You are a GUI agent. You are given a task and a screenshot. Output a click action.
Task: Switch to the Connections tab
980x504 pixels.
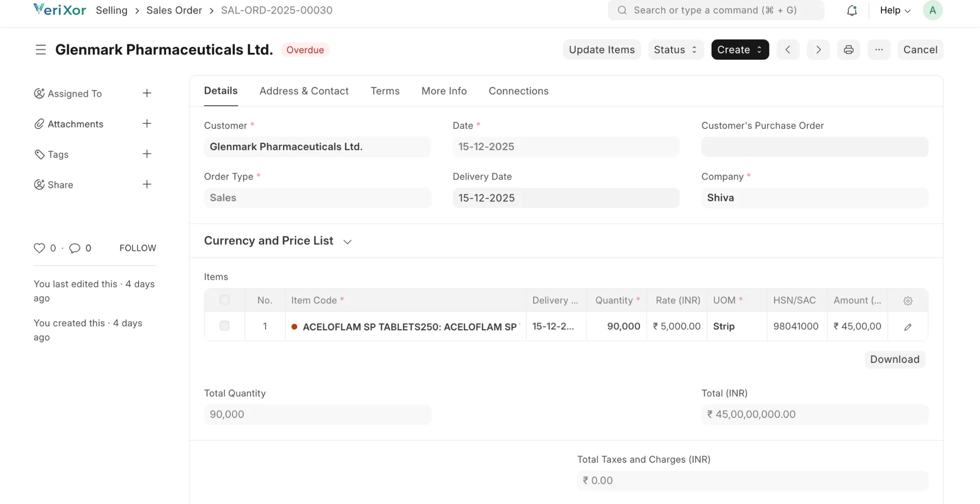pyautogui.click(x=518, y=91)
